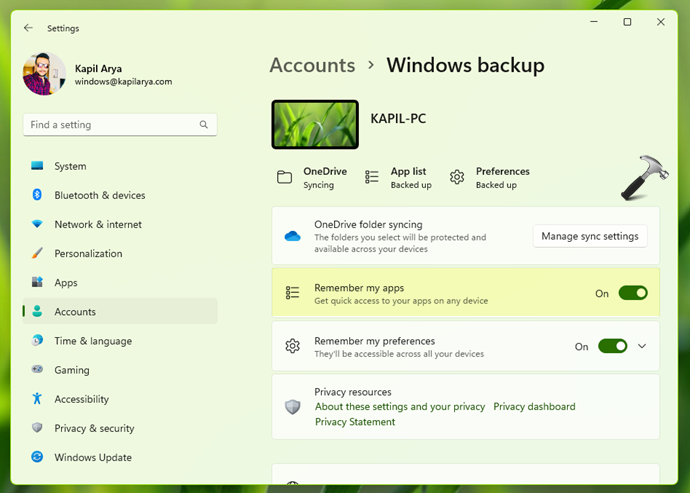Go to Time & language settings

(x=92, y=341)
